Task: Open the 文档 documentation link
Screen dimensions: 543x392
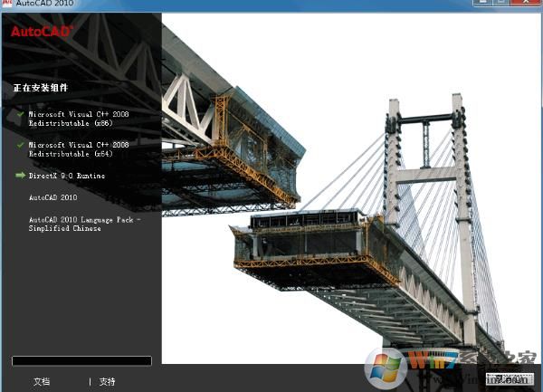Action: click(42, 382)
